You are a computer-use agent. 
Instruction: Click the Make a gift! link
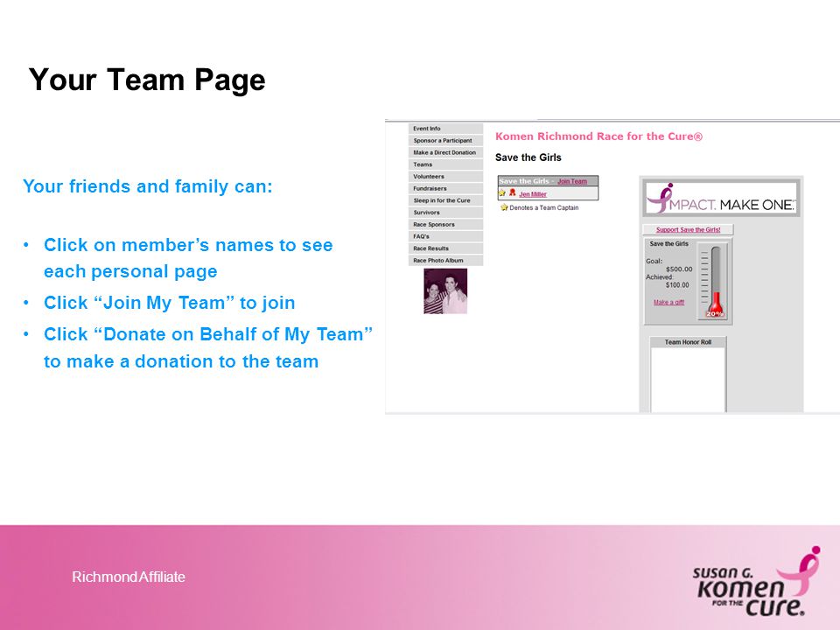[668, 302]
